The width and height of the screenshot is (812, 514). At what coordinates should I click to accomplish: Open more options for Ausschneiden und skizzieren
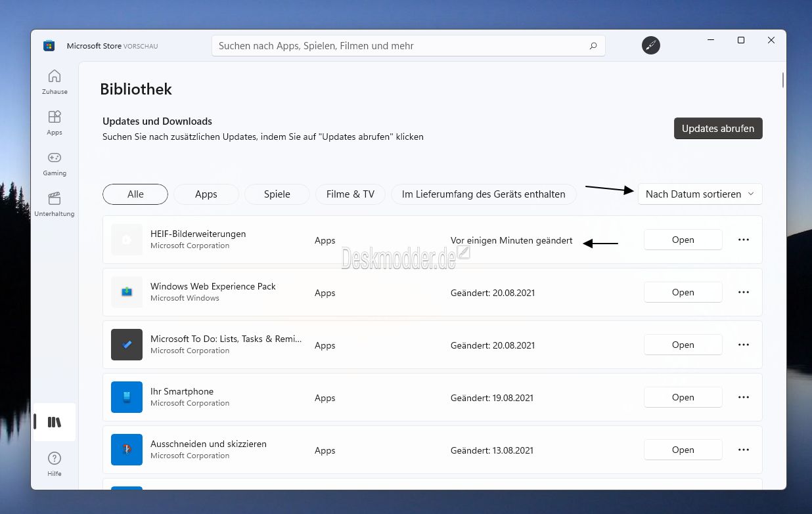point(744,450)
